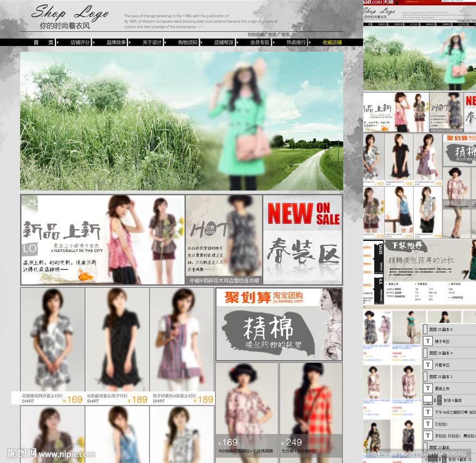The image size is (476, 463).
Task: Click the 你的时尚着衣风 tagline under the logo
Action: (x=65, y=26)
